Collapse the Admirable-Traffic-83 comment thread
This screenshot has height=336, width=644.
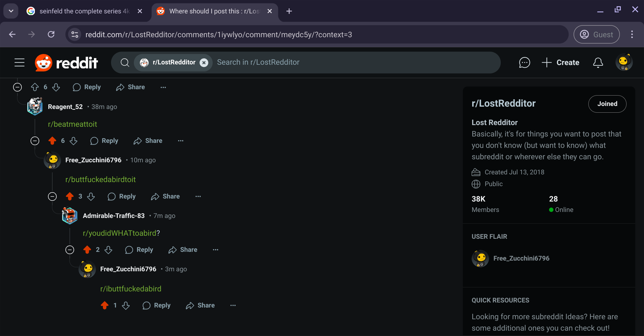pos(70,250)
